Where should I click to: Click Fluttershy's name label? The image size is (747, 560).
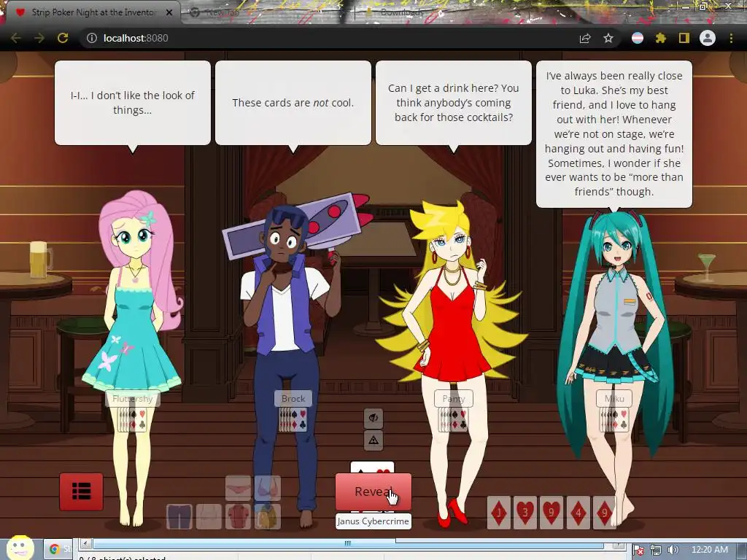click(x=133, y=399)
